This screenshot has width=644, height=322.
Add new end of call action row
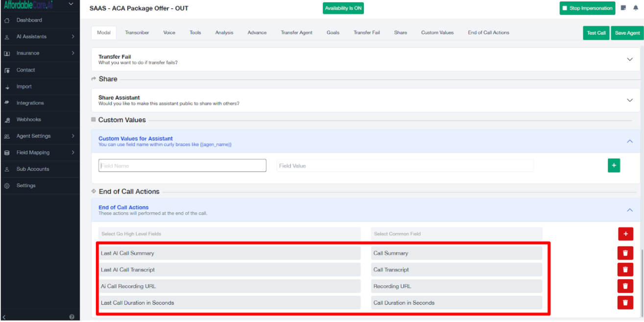(625, 234)
